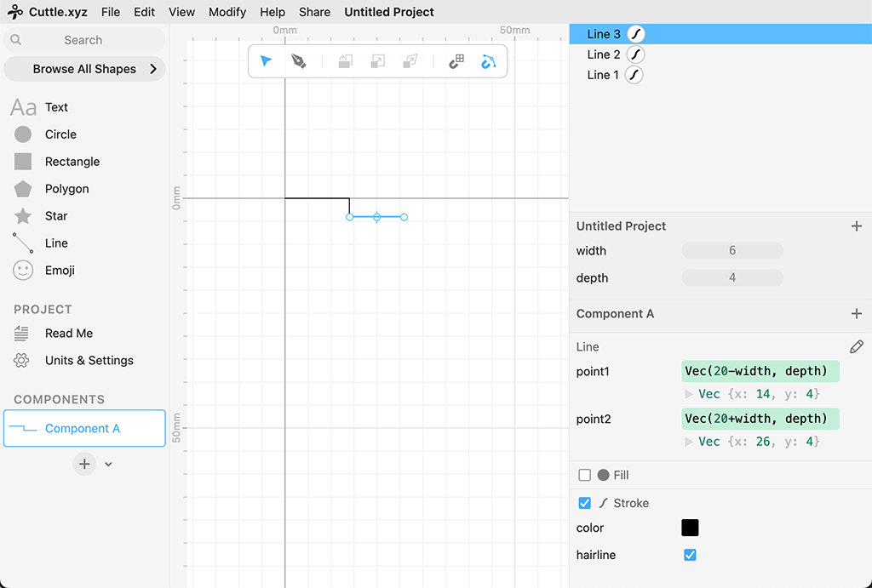Viewport: 872px width, 588px height.
Task: Add a Text shape icon
Action: click(23, 107)
